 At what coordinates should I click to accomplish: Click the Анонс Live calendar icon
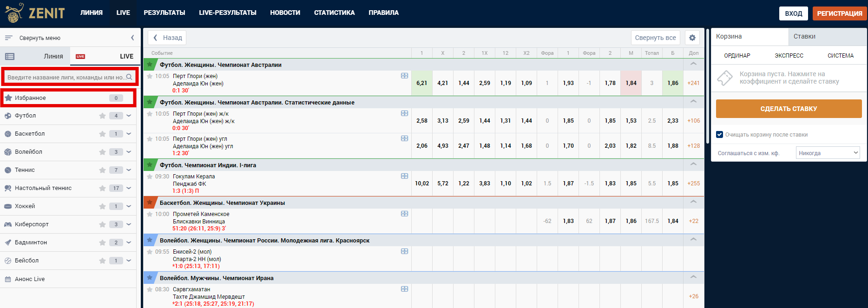8,279
